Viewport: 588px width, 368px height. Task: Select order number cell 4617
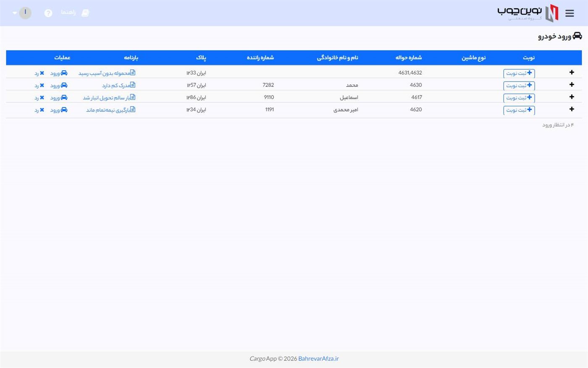tap(417, 97)
